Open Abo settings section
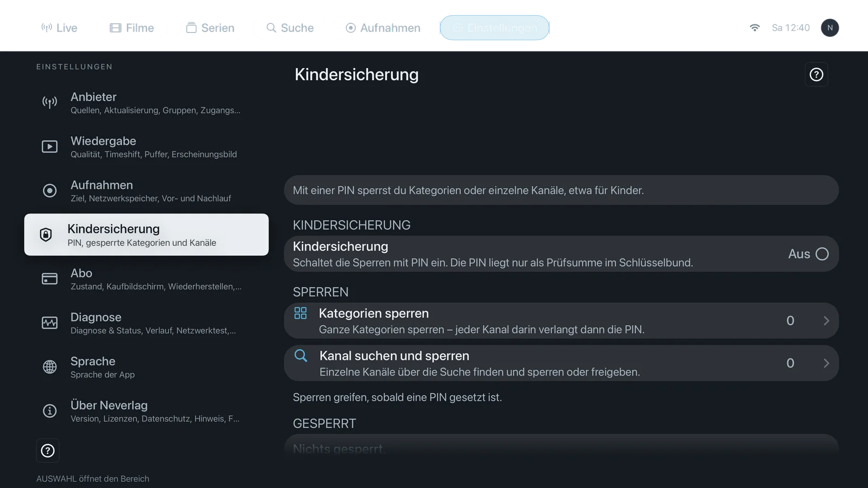868x488 pixels. coord(146,279)
